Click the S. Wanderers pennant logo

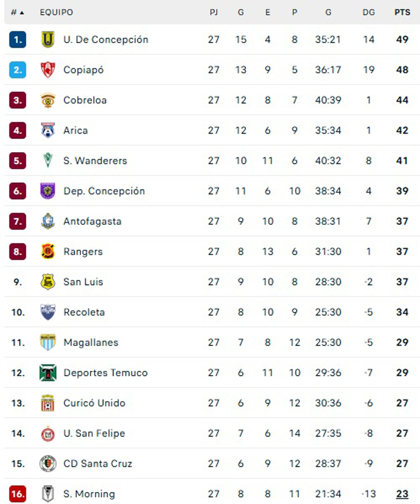coord(47,160)
